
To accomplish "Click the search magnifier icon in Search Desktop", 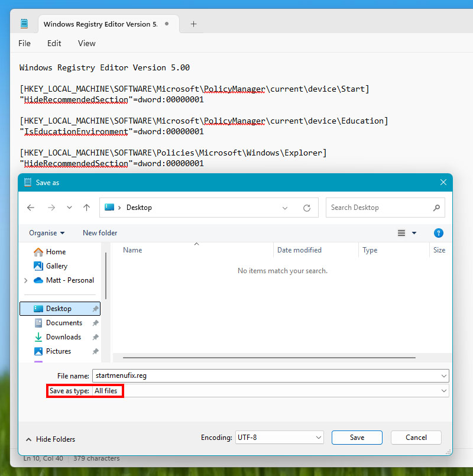I will coord(436,208).
